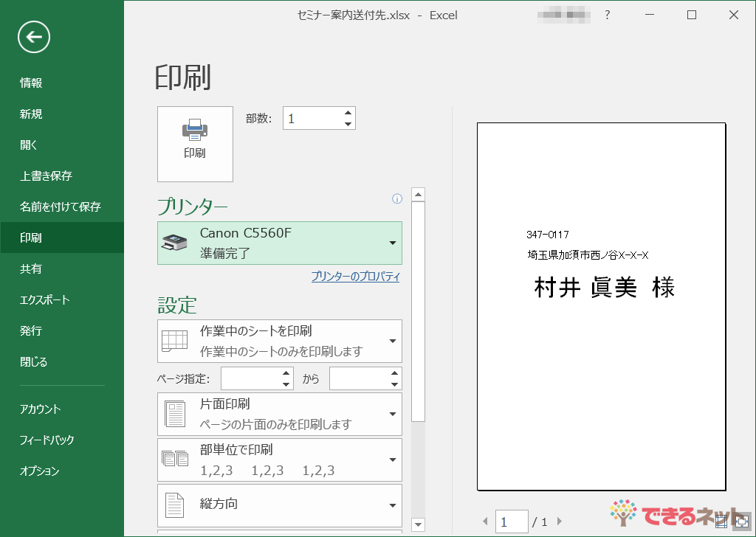Open the プリンターのプロパティ link
756x537 pixels.
355,277
